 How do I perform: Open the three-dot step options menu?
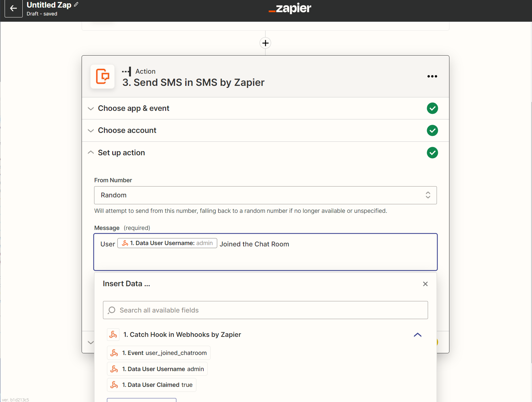pyautogui.click(x=432, y=76)
